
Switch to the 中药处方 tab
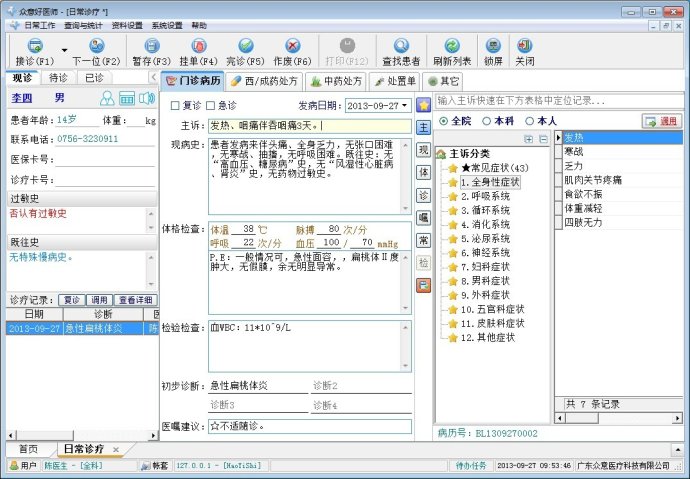[336, 81]
